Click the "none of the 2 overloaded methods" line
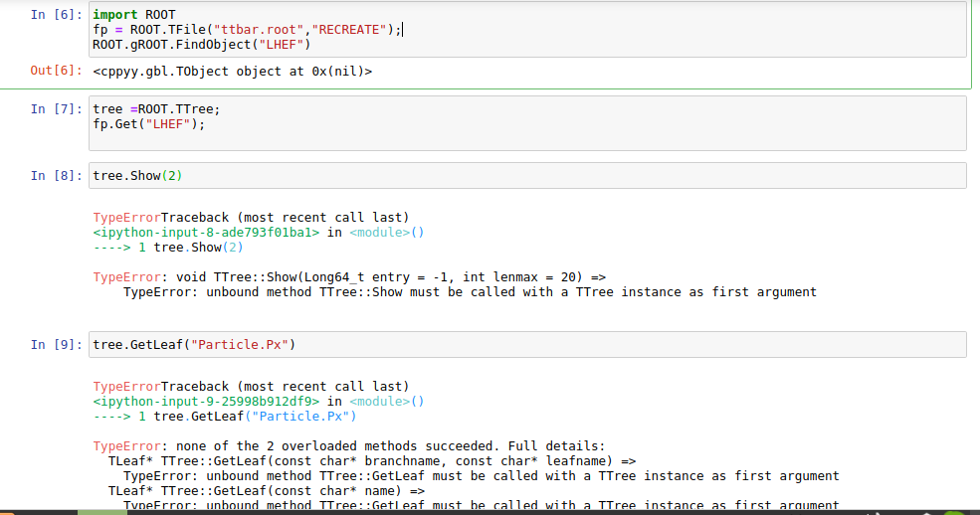980x515 pixels. tap(348, 446)
